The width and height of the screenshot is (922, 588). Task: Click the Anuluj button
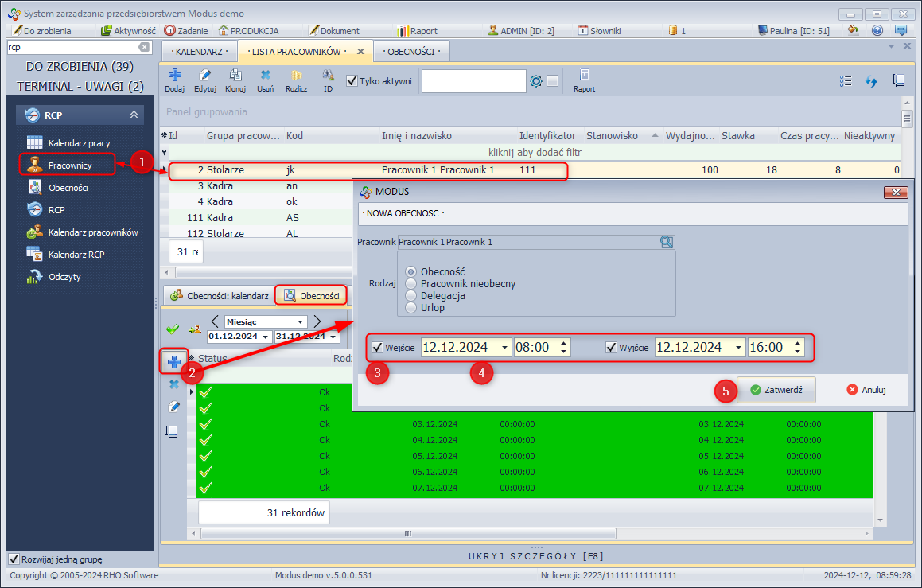click(x=866, y=390)
